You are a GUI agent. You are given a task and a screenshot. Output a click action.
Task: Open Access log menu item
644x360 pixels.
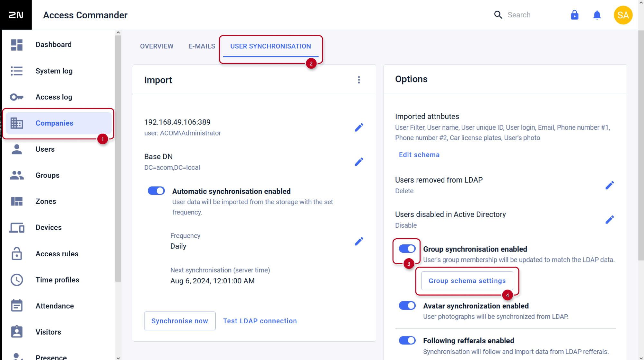point(59,97)
